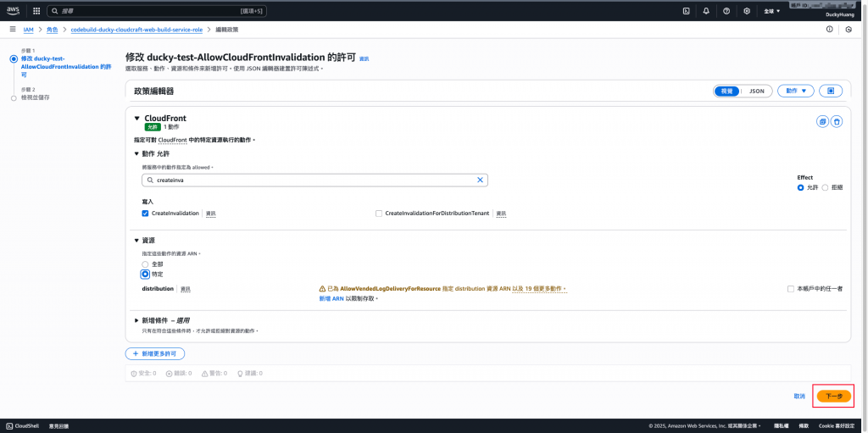868x433 pixels.
Task: Delete the CloudFront statement with trash icon
Action: (x=837, y=121)
